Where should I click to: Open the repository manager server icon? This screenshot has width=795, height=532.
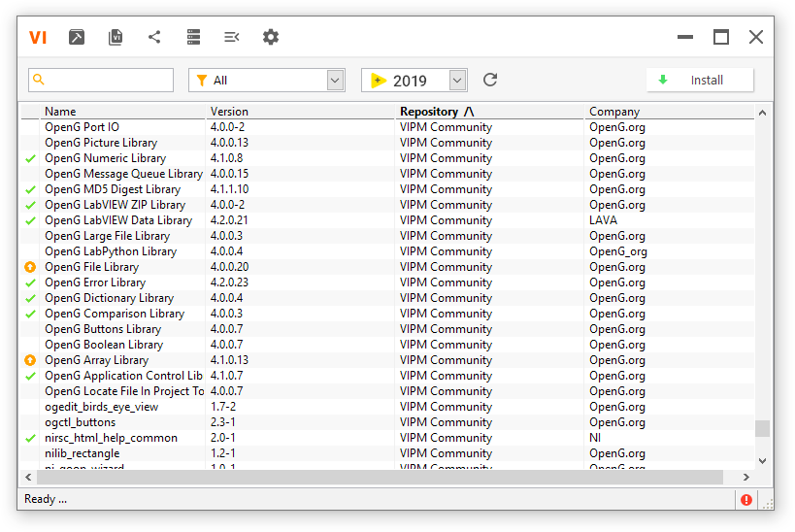click(x=193, y=37)
